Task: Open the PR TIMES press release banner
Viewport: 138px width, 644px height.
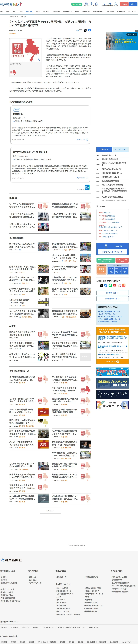Action: 112,384
